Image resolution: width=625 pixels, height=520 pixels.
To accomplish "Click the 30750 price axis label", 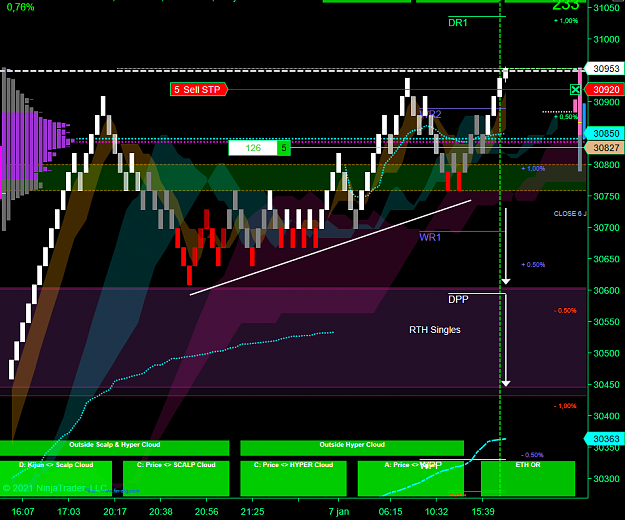I will tap(606, 196).
